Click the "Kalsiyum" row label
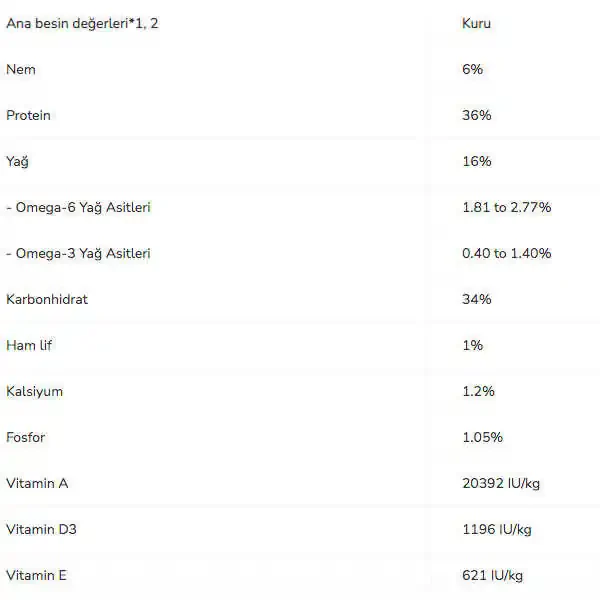Screen dimensions: 600x600 tap(34, 391)
